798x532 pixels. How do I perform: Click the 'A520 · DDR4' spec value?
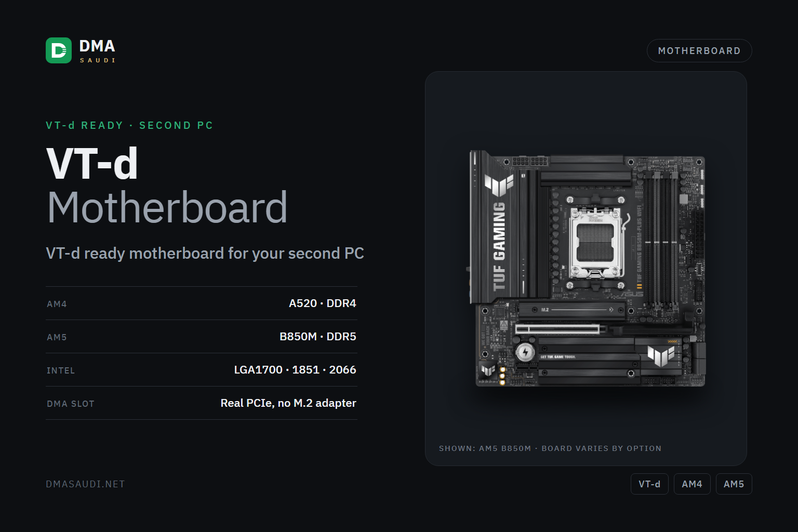click(x=323, y=303)
